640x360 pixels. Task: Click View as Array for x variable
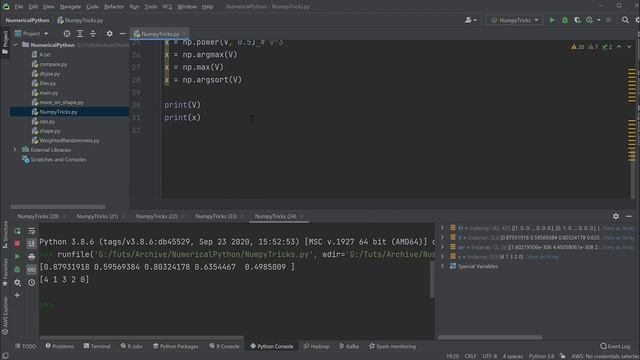[x=543, y=257]
